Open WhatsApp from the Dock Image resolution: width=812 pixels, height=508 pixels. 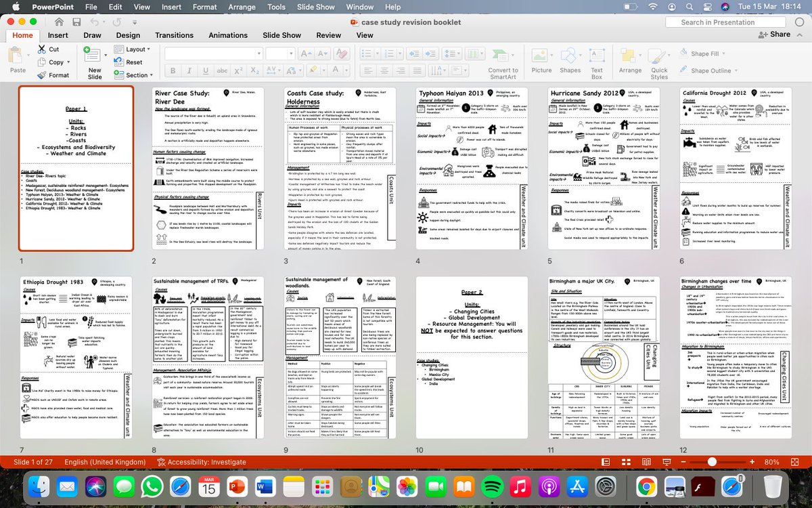[153, 486]
